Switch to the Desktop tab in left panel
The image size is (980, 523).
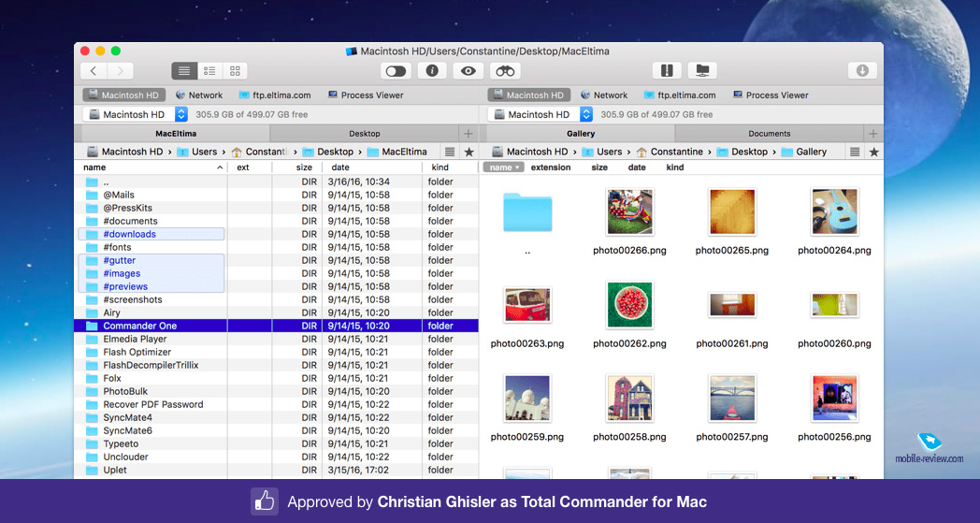365,133
